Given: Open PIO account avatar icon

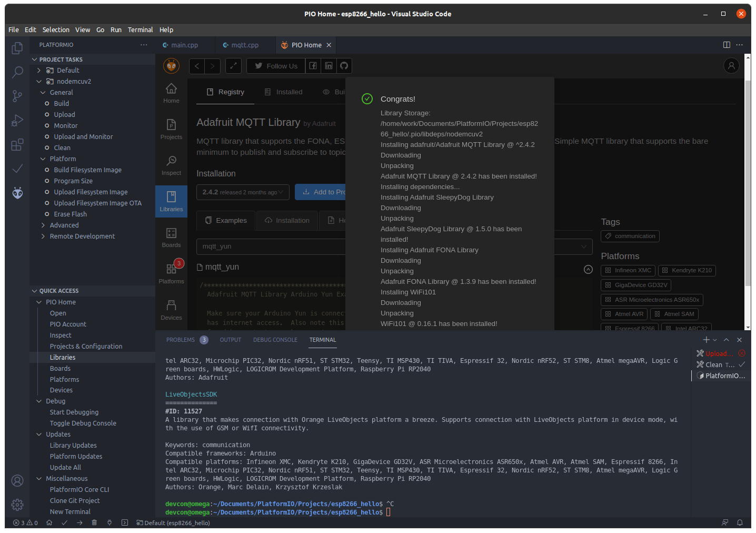Looking at the screenshot, I should pyautogui.click(x=731, y=66).
